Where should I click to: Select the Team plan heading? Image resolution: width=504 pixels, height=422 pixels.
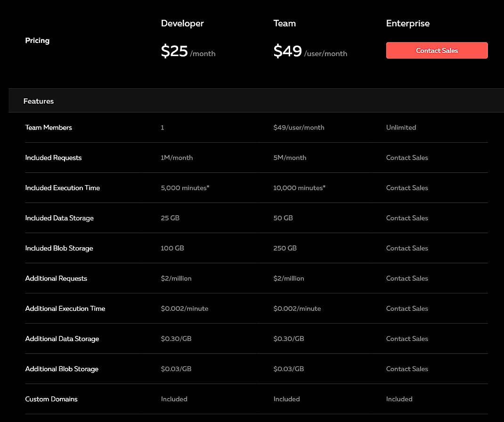(x=285, y=24)
